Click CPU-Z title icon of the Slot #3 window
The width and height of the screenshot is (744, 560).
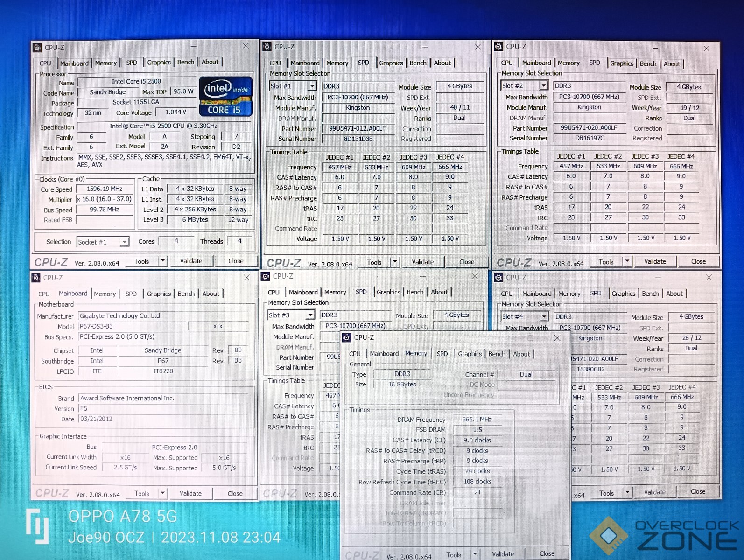coord(266,276)
